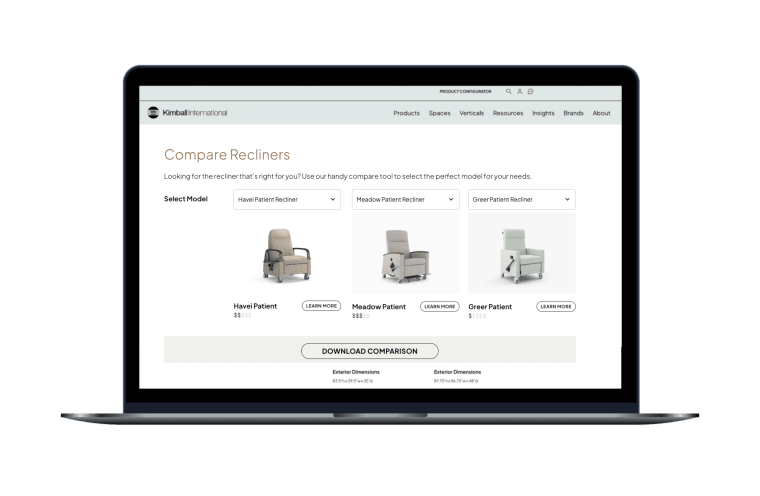Image resolution: width=760 pixels, height=496 pixels.
Task: Click the Havei Patient product name
Action: pos(255,306)
